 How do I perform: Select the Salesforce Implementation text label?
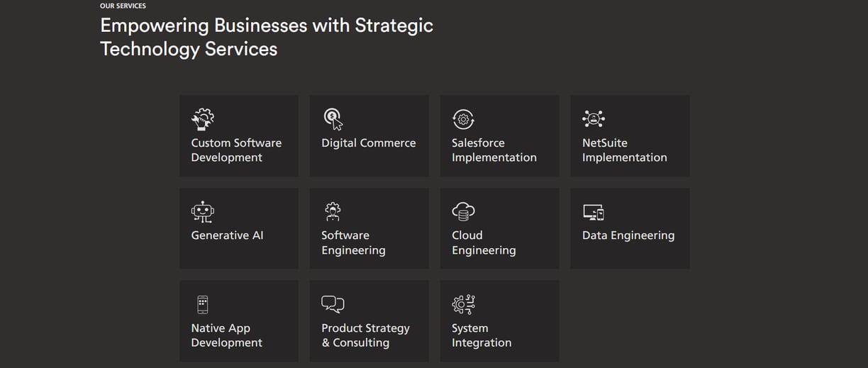[494, 150]
